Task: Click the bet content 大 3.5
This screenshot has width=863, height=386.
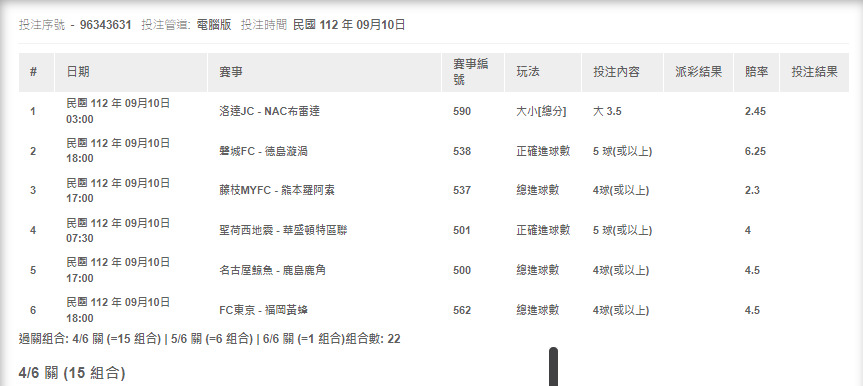Action: (607, 111)
